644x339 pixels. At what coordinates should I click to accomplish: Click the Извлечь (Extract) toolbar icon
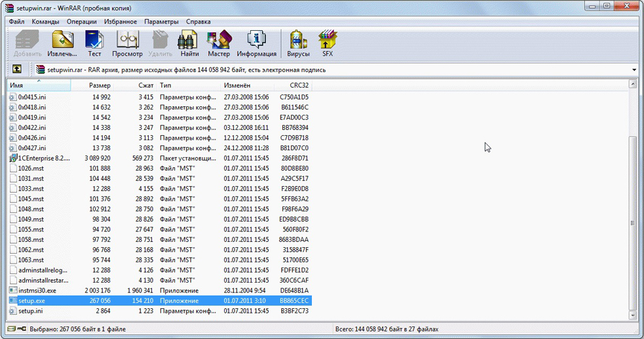pyautogui.click(x=62, y=43)
